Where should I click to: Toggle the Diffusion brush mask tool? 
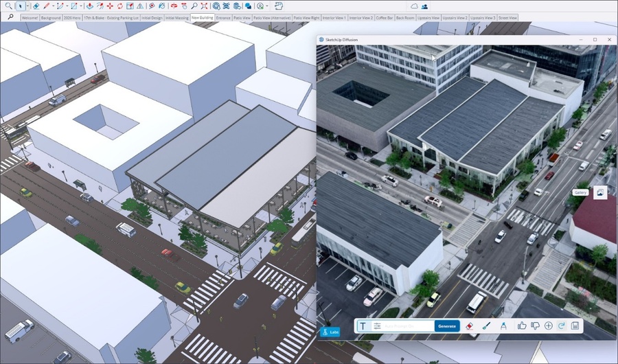(x=486, y=326)
